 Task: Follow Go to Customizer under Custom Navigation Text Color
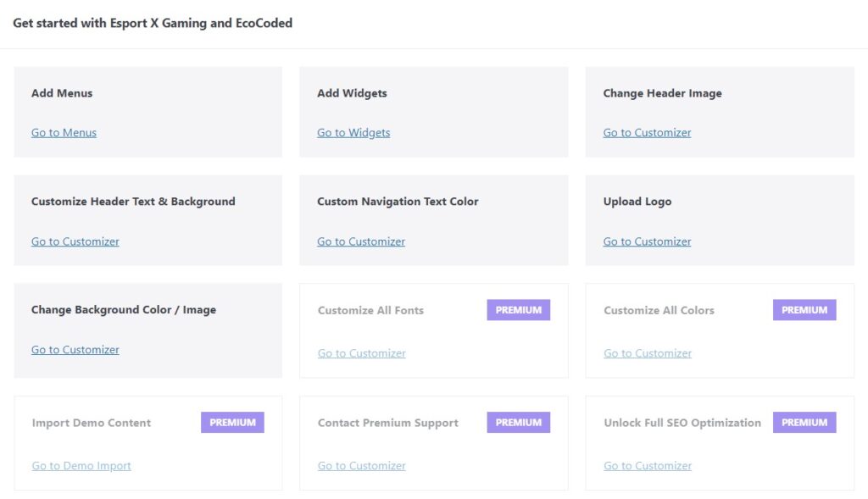[361, 241]
